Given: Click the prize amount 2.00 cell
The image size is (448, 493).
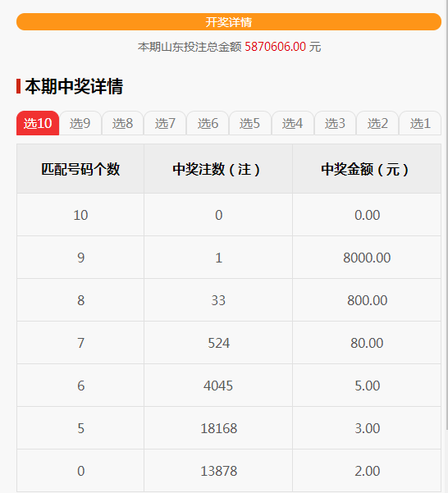Looking at the screenshot, I should point(367,471).
